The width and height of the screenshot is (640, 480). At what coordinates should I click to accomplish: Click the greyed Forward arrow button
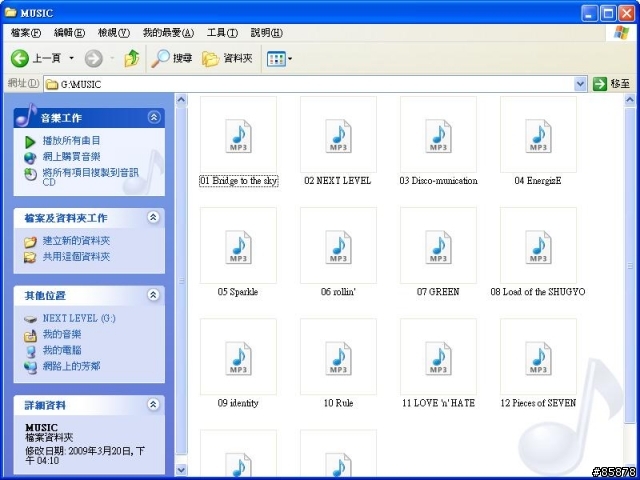tap(93, 58)
